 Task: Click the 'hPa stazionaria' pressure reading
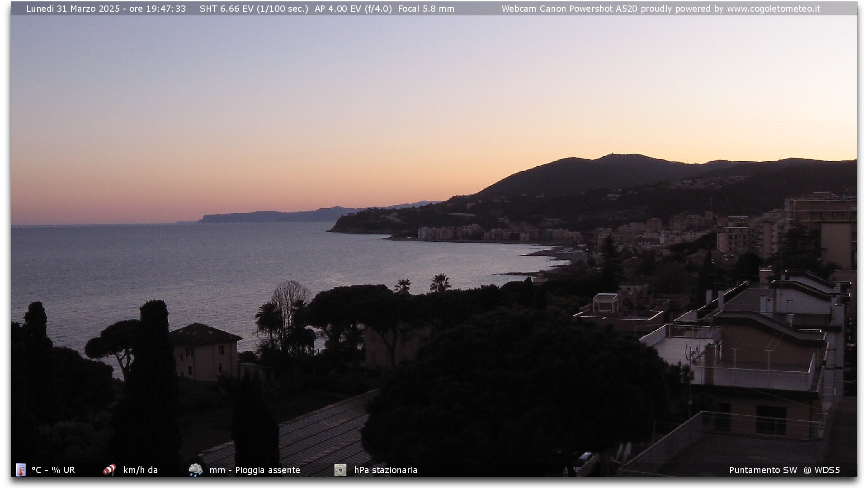[386, 470]
